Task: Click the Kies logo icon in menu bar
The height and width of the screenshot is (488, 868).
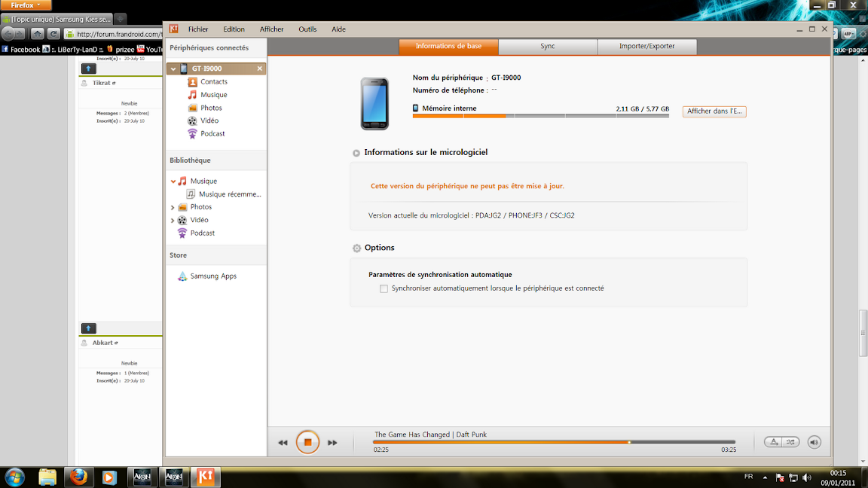Action: tap(173, 29)
